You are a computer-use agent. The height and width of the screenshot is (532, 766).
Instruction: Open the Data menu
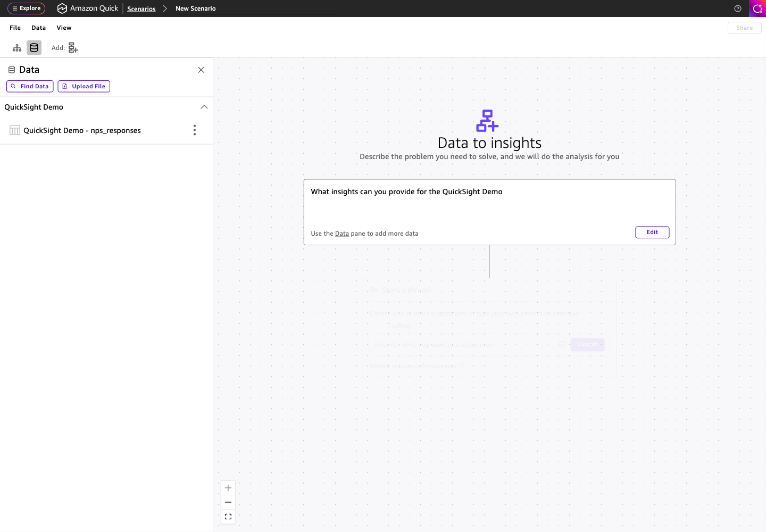coord(39,28)
